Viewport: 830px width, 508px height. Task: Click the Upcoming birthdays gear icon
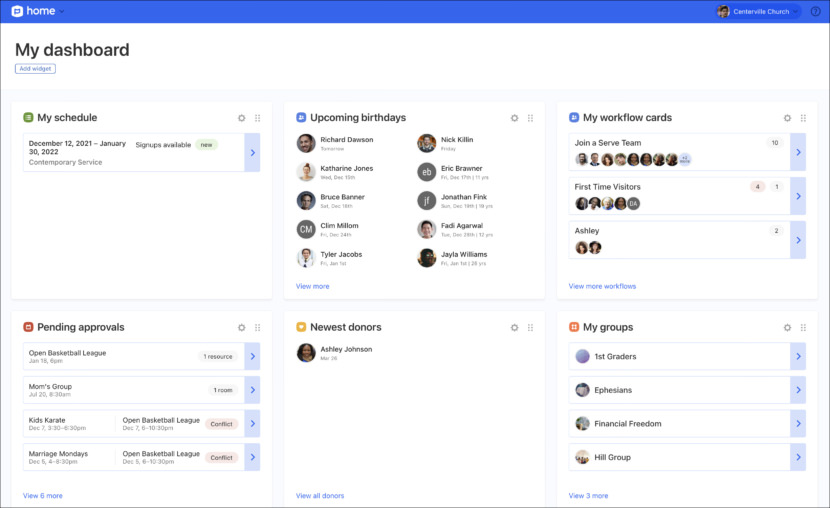515,118
